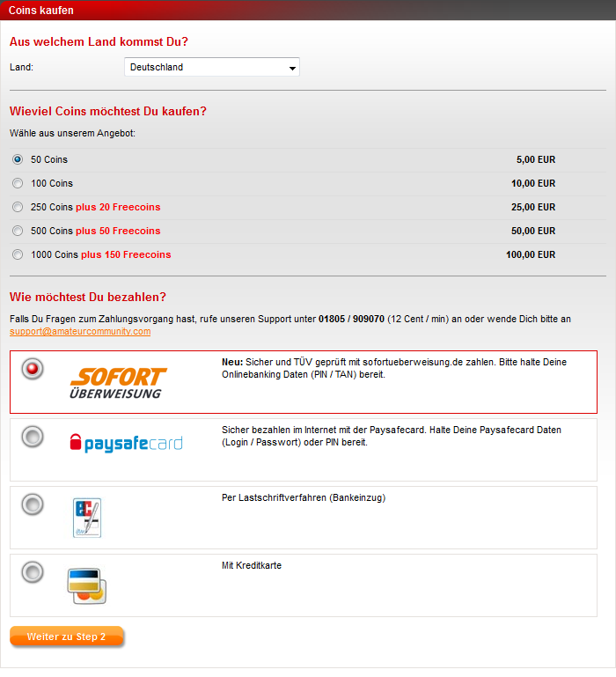Click the Mit Kreditkarte text

click(252, 565)
